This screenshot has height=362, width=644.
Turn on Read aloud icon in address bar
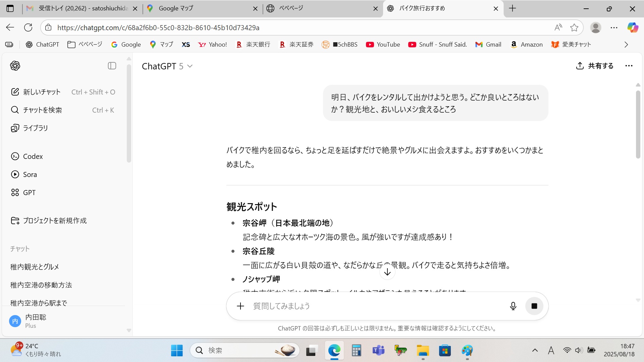[558, 27]
